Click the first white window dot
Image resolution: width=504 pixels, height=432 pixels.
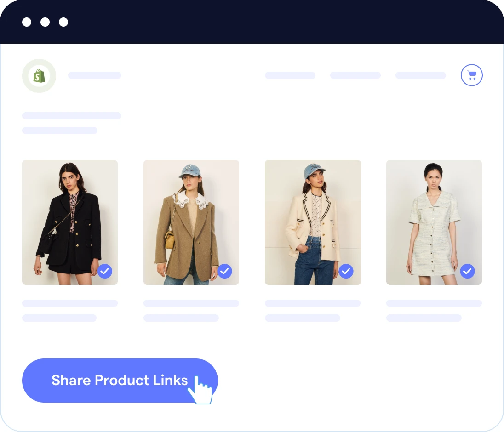27,22
